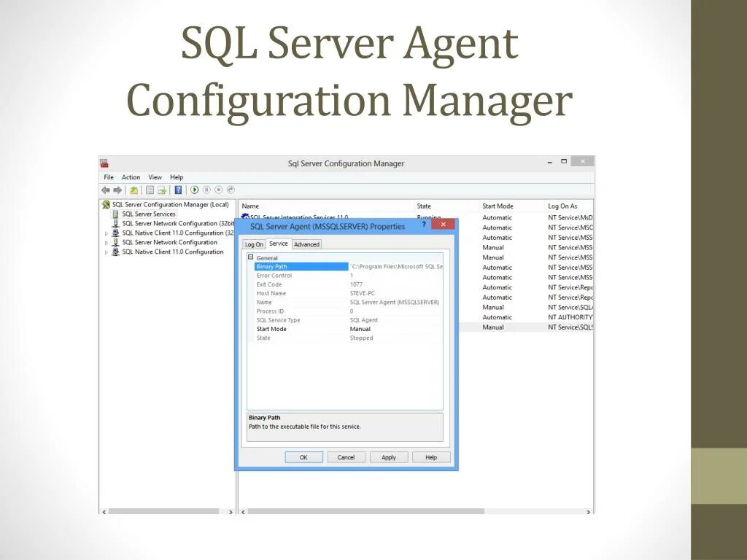Open the Action menu

(x=131, y=177)
